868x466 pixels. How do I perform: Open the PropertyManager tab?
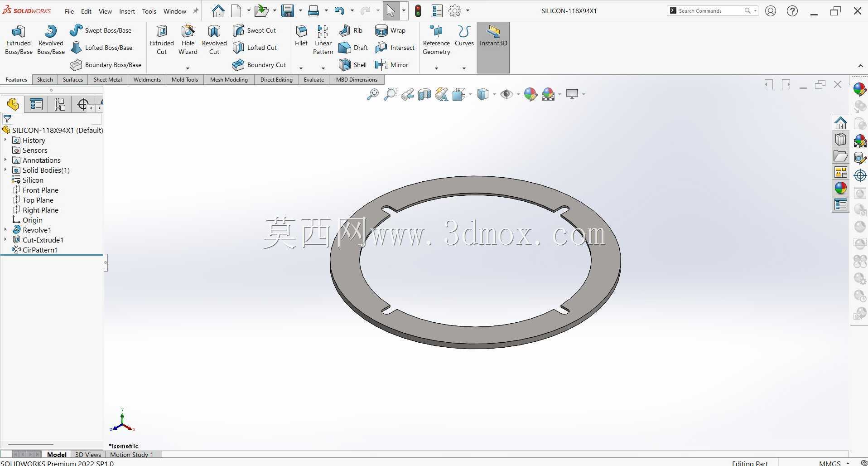coord(36,105)
